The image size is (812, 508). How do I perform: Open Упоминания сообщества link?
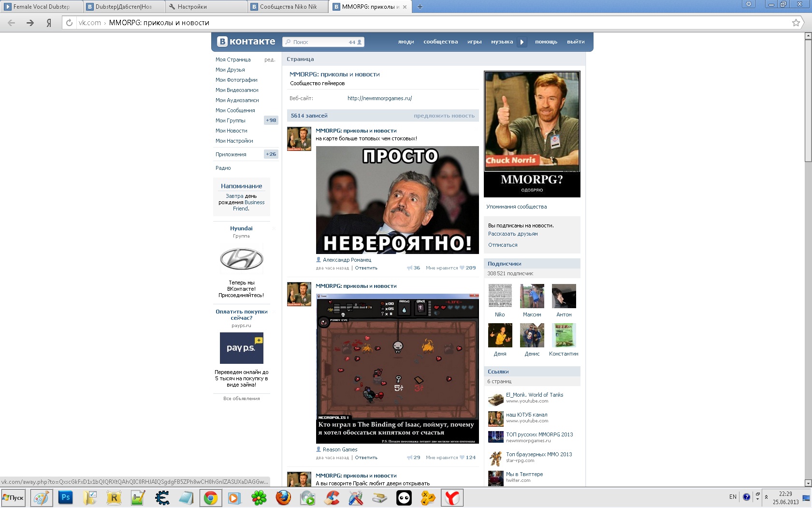pyautogui.click(x=517, y=207)
